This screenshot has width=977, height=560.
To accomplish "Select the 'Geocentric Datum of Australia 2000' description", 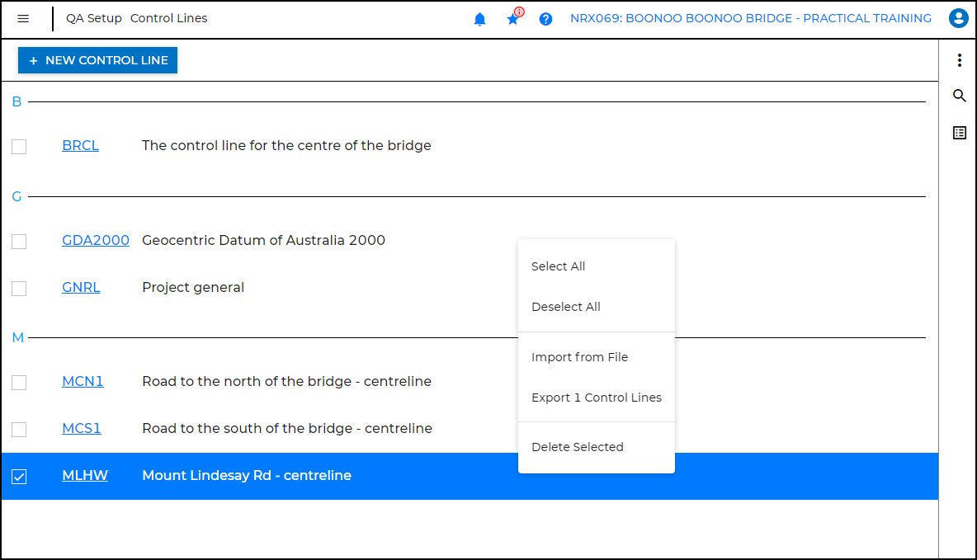I will click(x=263, y=241).
